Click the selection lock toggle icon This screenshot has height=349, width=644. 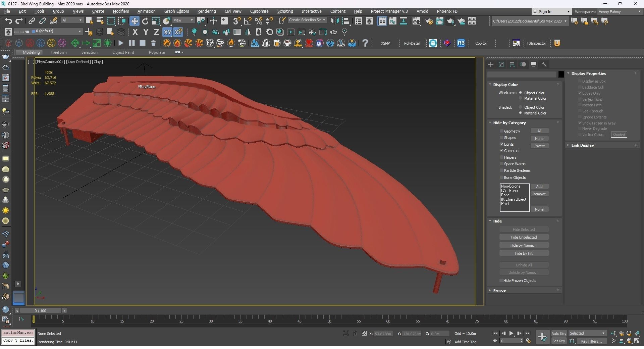pos(355,333)
